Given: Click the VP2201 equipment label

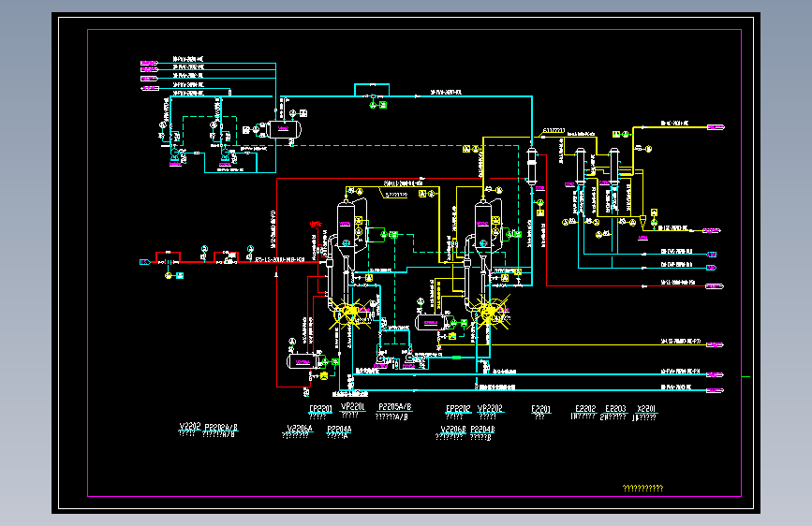Looking at the screenshot, I should pos(353,406).
